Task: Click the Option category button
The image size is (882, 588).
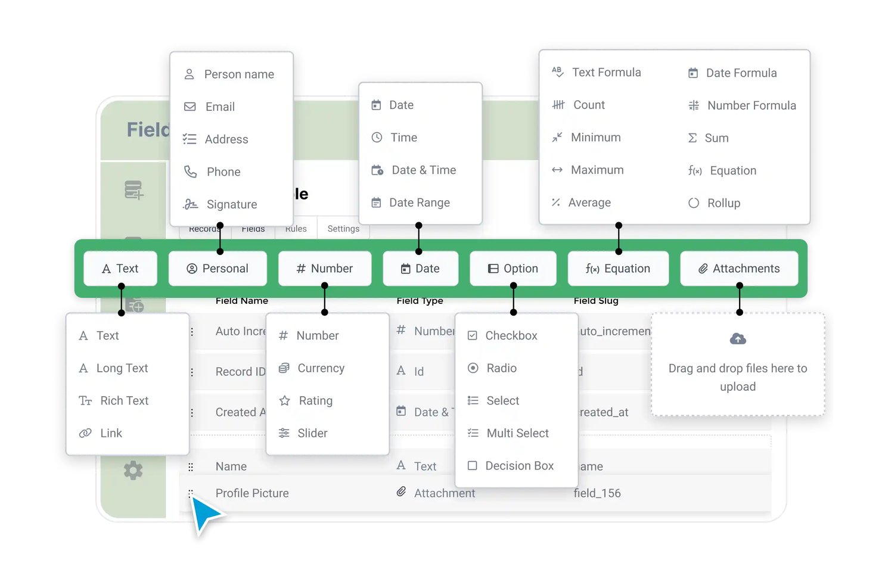Action: coord(513,269)
